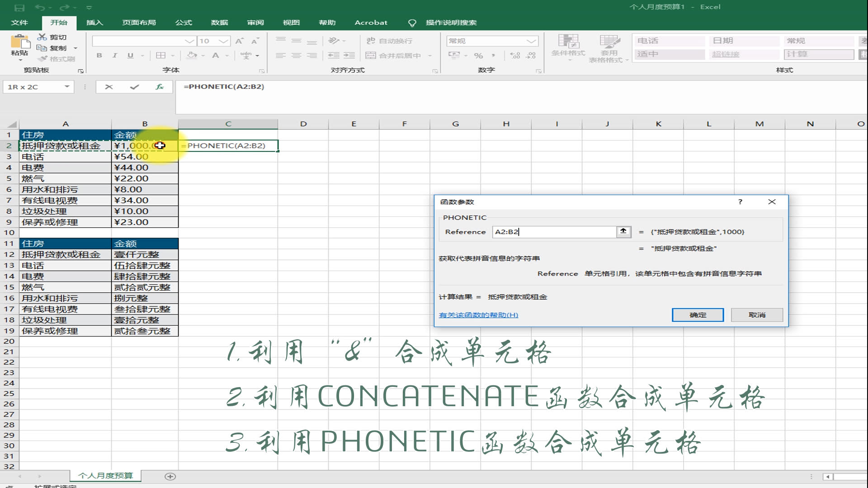The image size is (868, 488).
Task: Click the Paste clipboard icon
Action: point(19,42)
